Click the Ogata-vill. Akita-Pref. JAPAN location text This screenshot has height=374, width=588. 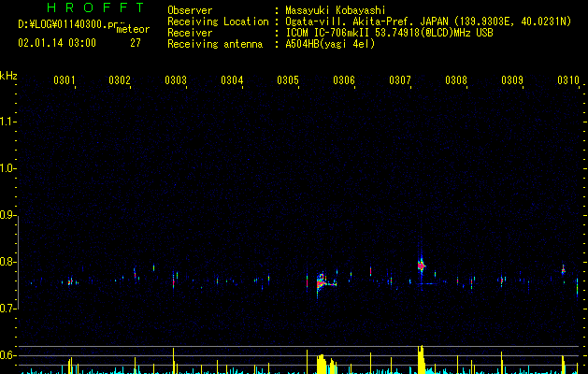click(x=428, y=22)
